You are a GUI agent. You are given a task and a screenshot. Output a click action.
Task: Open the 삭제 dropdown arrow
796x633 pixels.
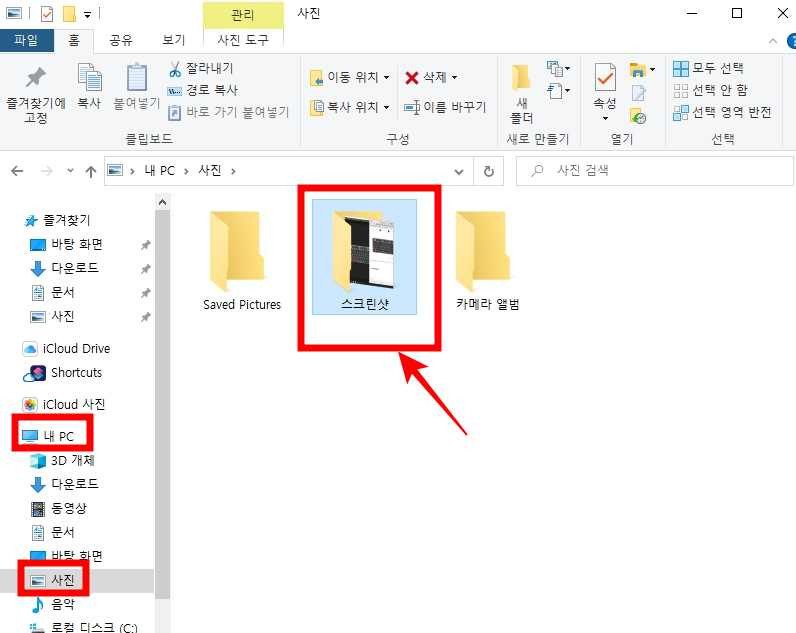click(454, 78)
